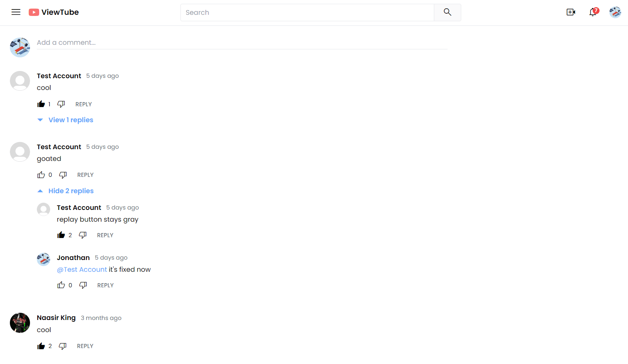Screen dimensions: 628x364
Task: Reply to Jonathan's comment
Action: (x=105, y=285)
